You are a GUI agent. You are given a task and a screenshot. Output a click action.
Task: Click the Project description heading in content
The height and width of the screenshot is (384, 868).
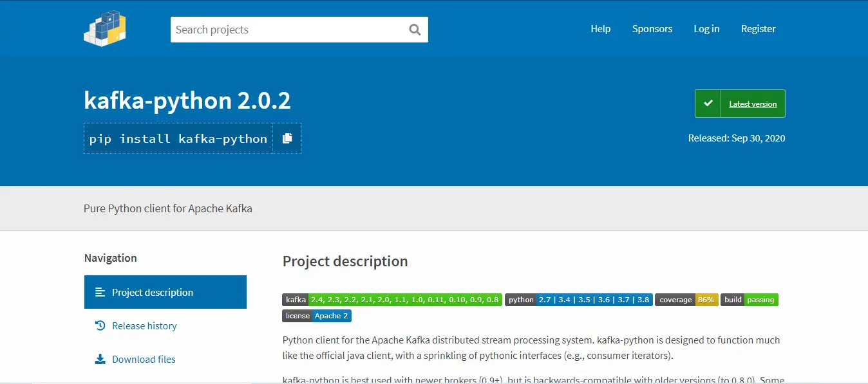click(x=345, y=261)
